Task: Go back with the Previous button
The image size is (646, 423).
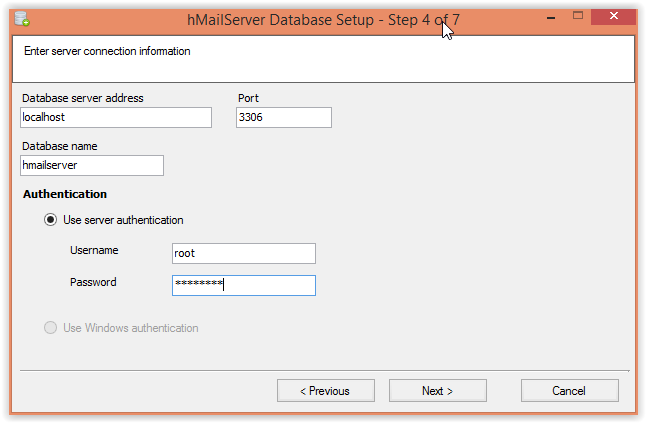Action: coord(326,390)
